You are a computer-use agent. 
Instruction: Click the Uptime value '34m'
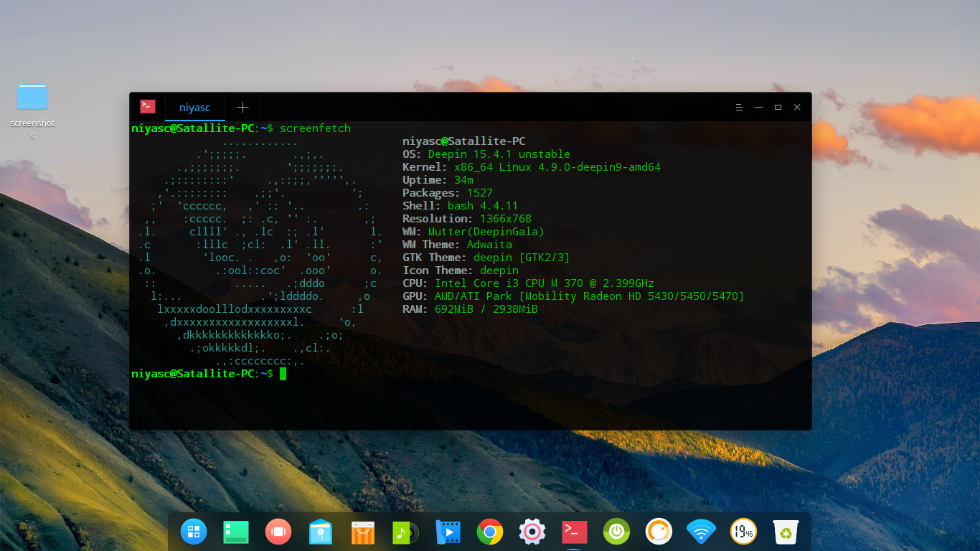(463, 180)
